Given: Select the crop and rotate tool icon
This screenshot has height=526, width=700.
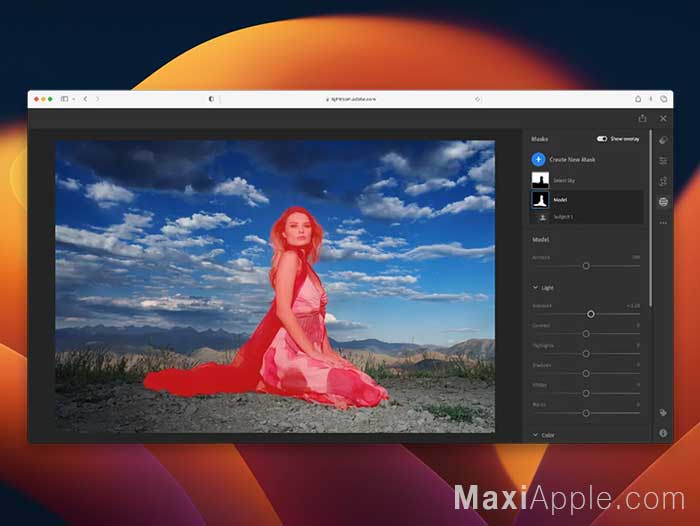Looking at the screenshot, I should point(663,181).
